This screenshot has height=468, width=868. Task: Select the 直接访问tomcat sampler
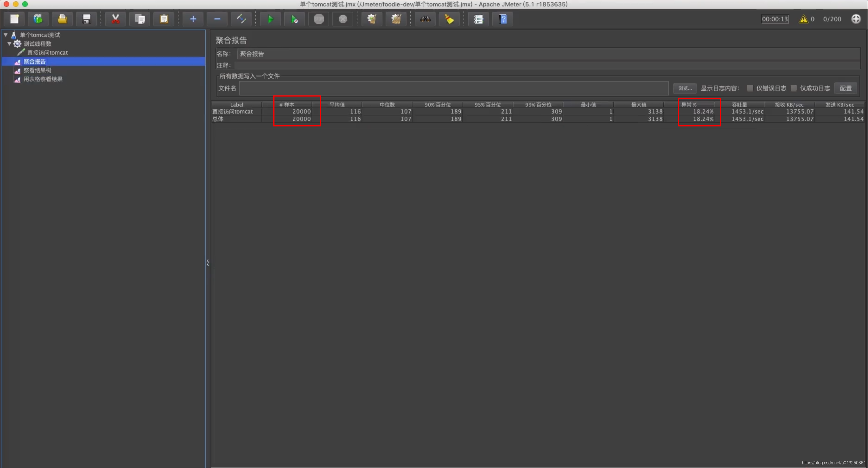pyautogui.click(x=48, y=52)
